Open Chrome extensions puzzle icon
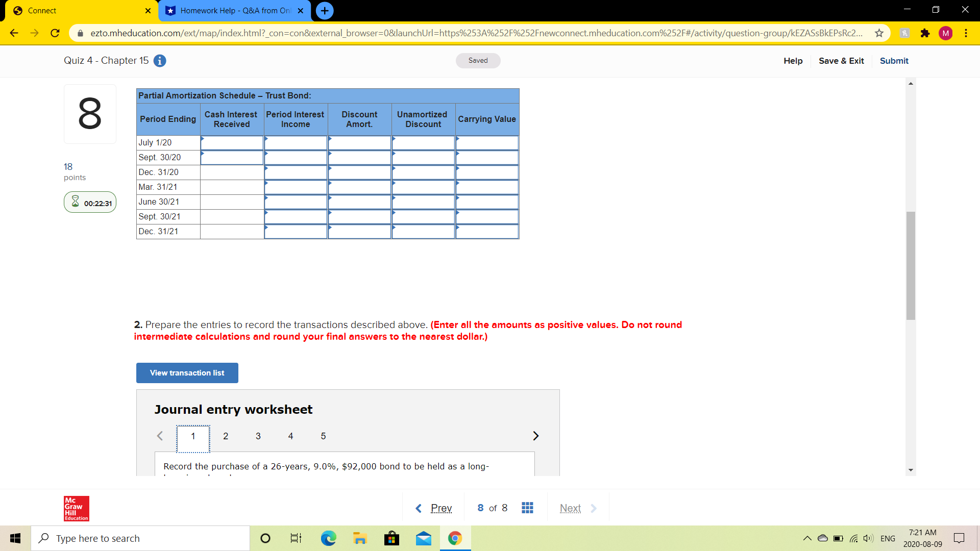The width and height of the screenshot is (980, 551). pyautogui.click(x=925, y=33)
